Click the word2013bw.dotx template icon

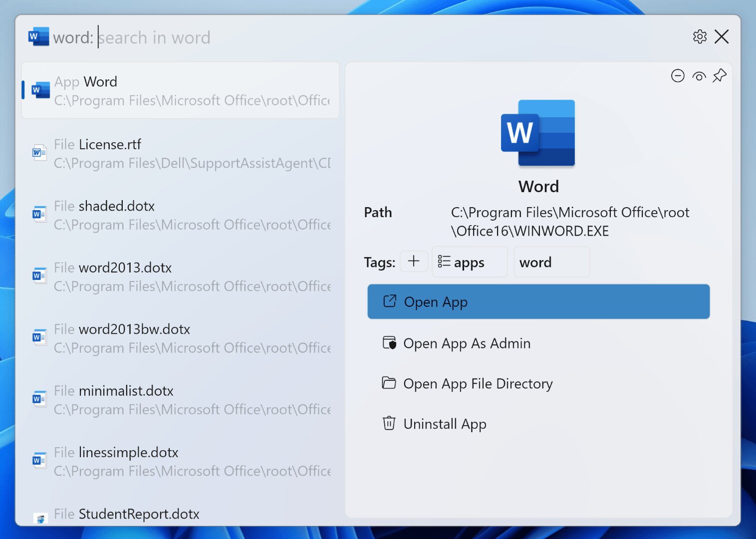(x=39, y=337)
